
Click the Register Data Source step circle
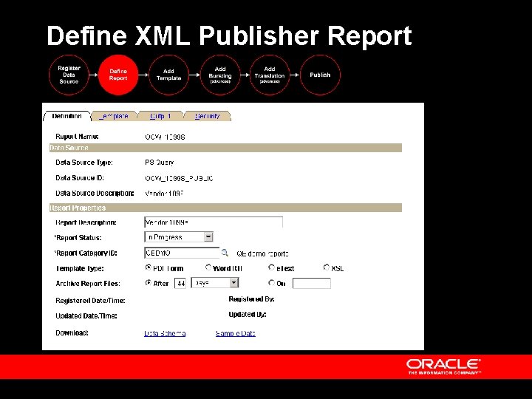click(69, 75)
